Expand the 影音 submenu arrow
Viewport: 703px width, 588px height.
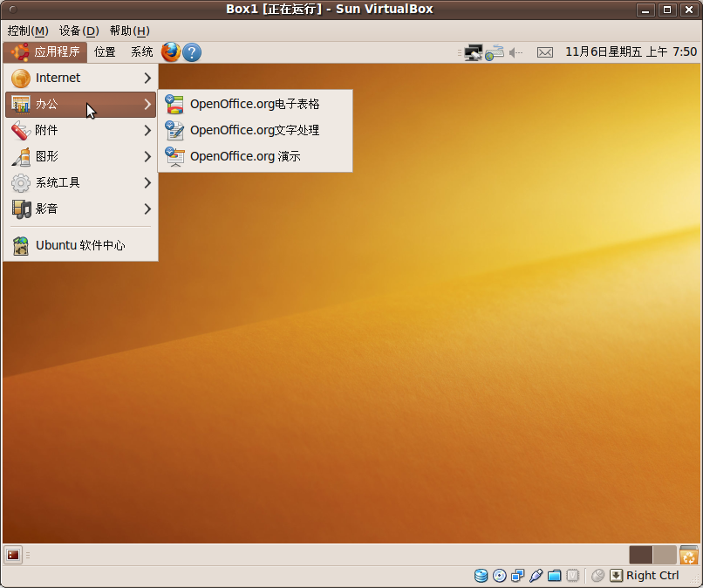pos(147,209)
